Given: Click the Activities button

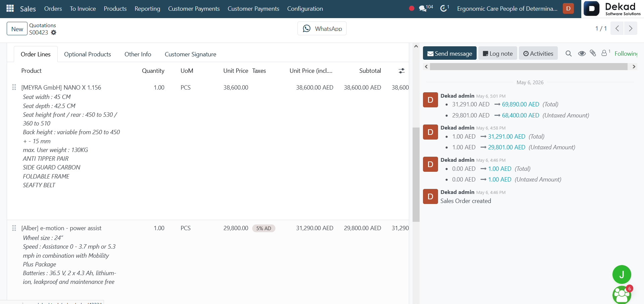Looking at the screenshot, I should pos(538,53).
